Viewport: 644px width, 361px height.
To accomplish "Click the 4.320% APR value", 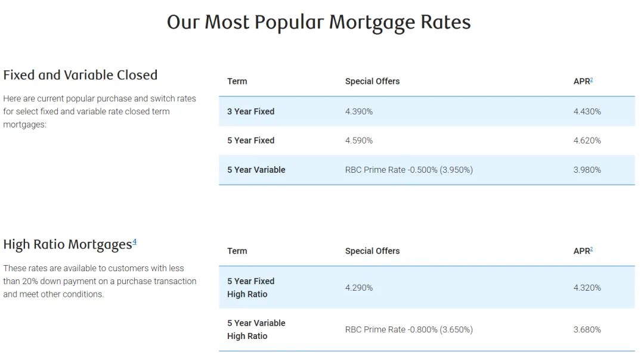I will 587,288.
